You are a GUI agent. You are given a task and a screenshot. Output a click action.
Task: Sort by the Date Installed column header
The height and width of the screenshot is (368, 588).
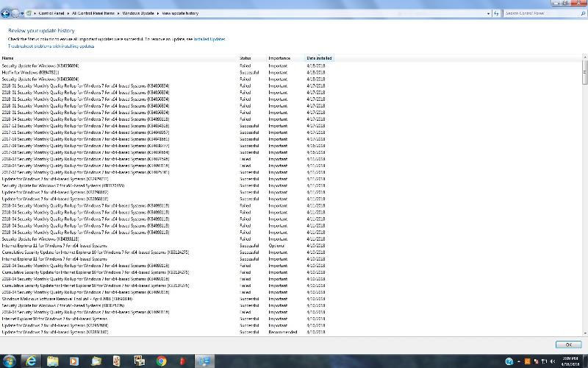pyautogui.click(x=319, y=58)
